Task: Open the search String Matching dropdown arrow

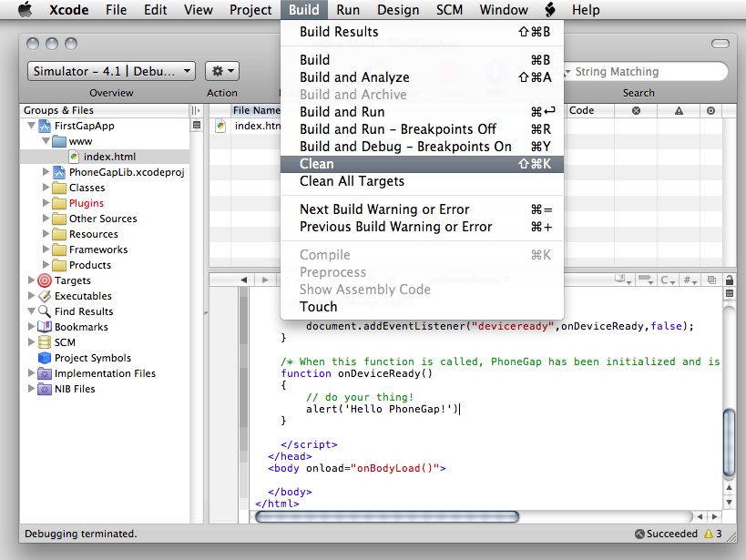Action: 567,71
